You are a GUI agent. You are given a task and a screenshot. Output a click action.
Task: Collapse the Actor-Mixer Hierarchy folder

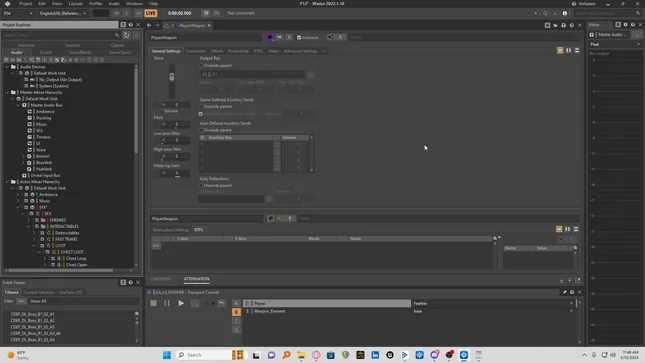coord(7,182)
